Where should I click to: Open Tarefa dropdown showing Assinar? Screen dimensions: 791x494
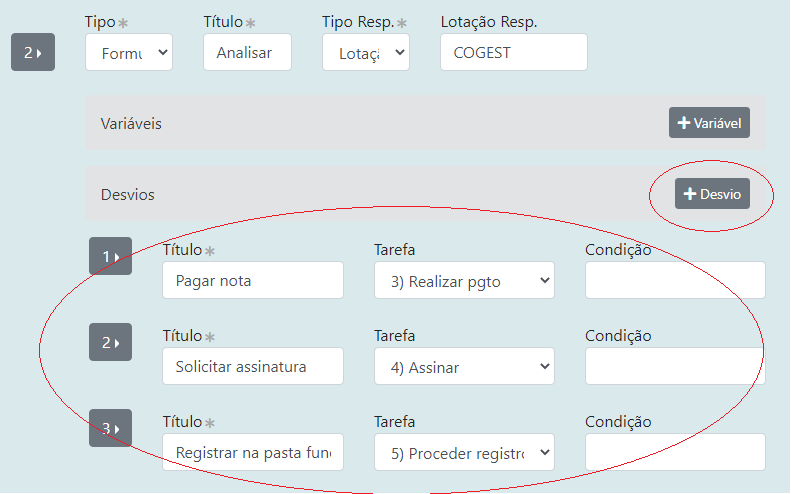(x=464, y=367)
